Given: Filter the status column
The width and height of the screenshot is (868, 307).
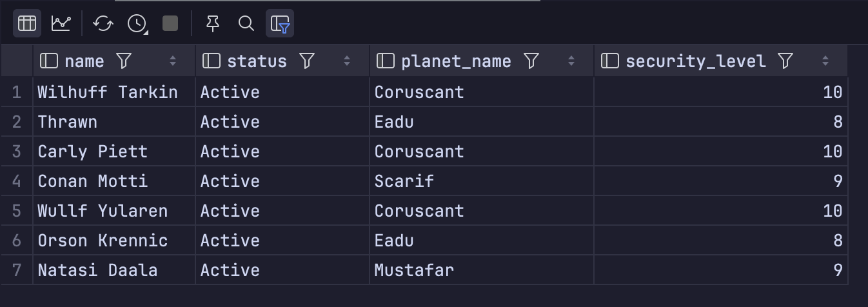Looking at the screenshot, I should (x=307, y=61).
